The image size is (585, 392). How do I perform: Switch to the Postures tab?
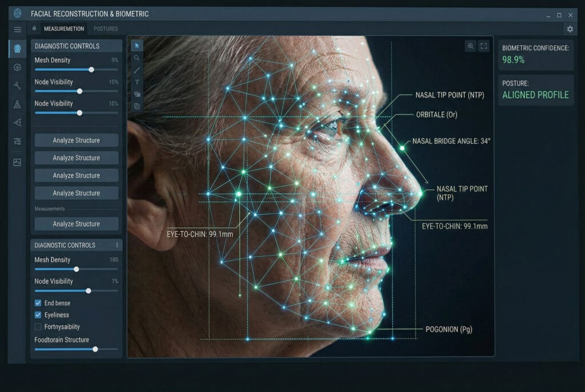(106, 29)
